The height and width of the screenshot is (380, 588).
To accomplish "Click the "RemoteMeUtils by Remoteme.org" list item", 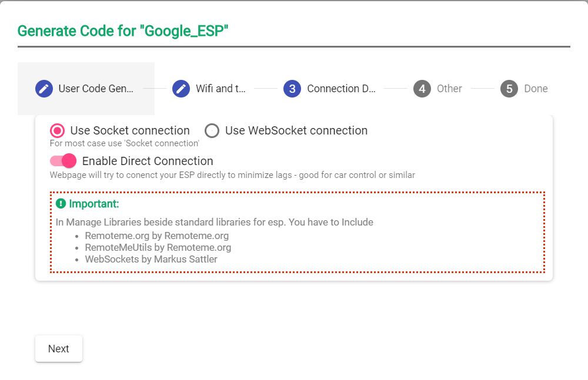I will pos(158,247).
